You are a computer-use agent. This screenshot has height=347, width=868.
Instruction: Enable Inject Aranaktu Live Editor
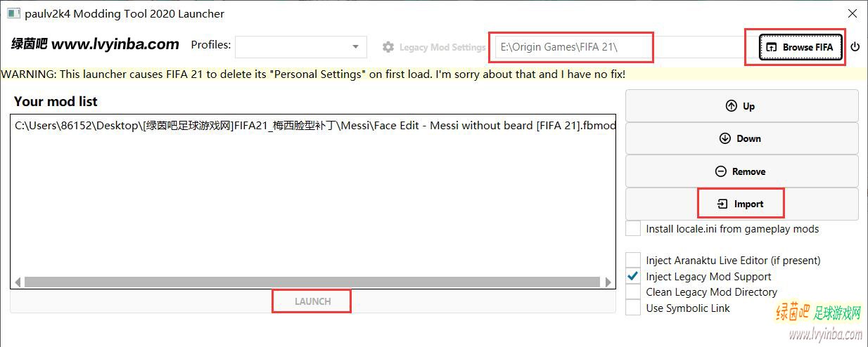(633, 261)
